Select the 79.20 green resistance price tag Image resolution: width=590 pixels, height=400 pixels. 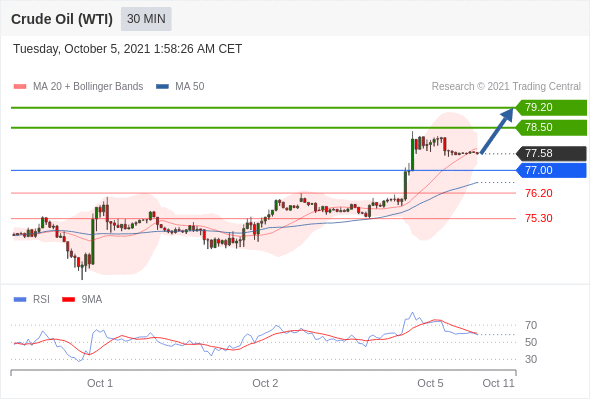[551, 108]
